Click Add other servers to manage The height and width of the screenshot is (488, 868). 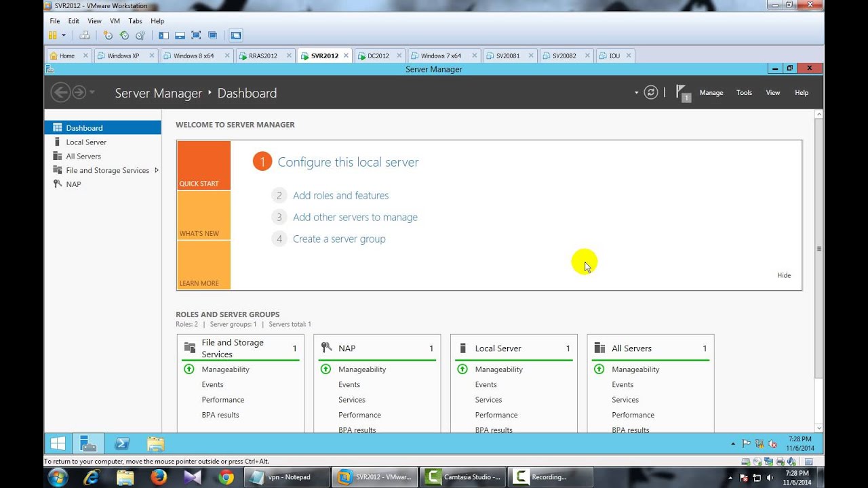click(x=355, y=217)
